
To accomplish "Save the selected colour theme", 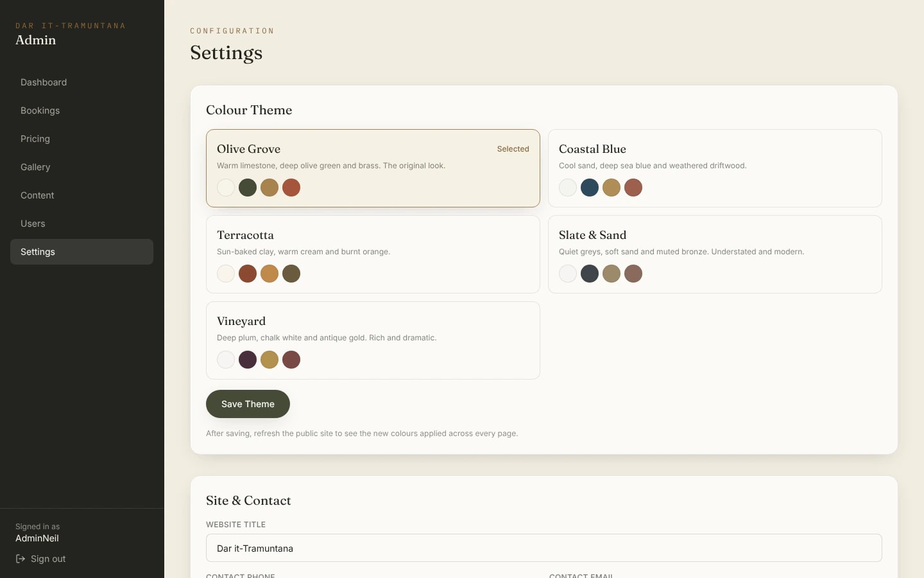I will click(x=248, y=404).
